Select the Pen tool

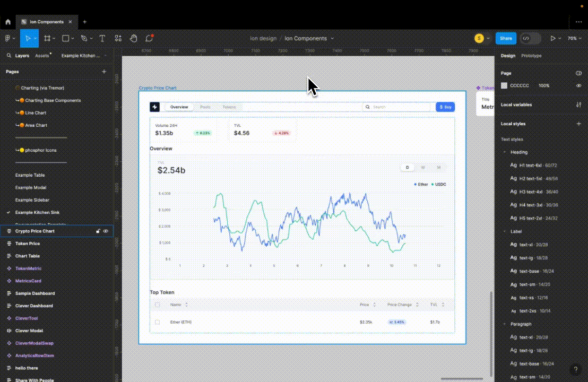click(x=83, y=38)
